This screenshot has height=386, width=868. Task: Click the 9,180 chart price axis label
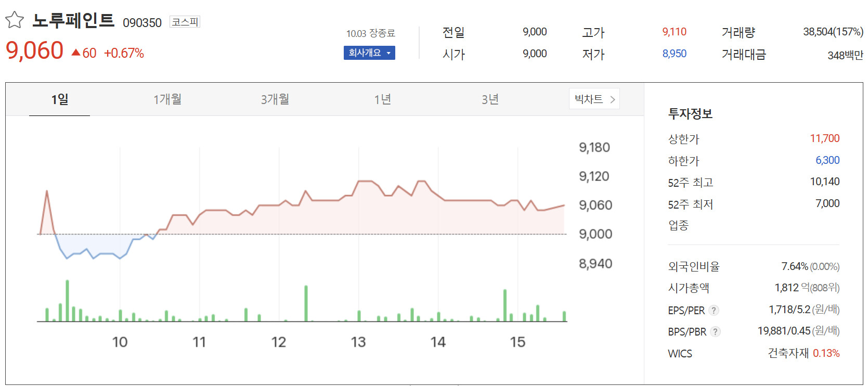point(594,148)
